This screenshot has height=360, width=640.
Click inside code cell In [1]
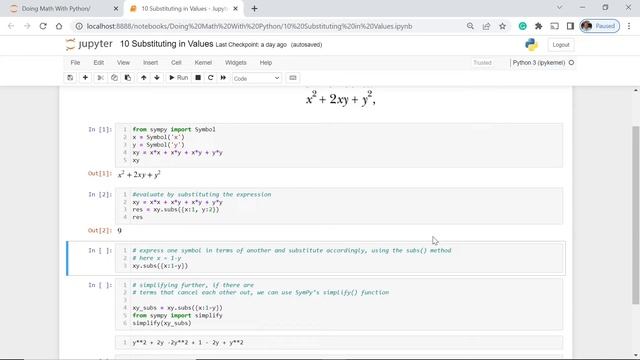(339, 145)
